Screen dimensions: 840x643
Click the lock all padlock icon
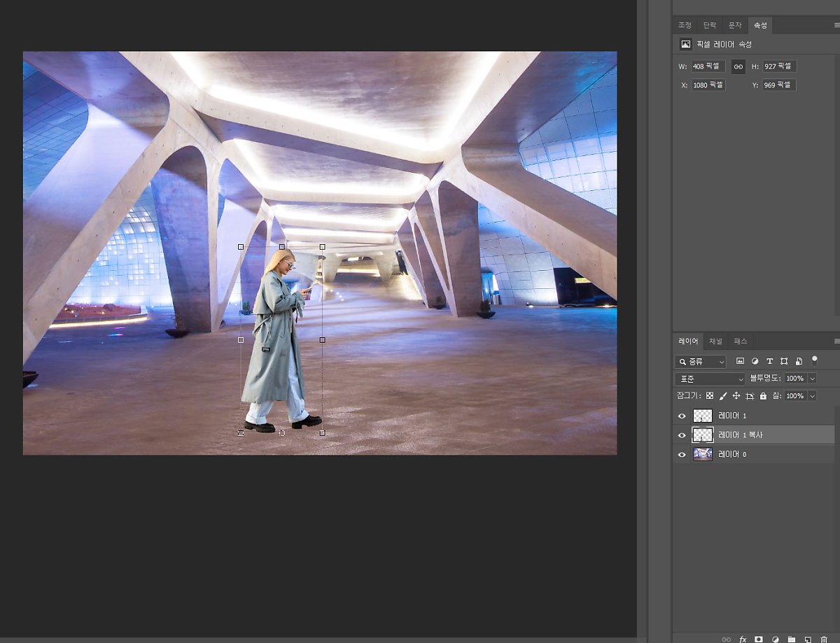tap(763, 396)
